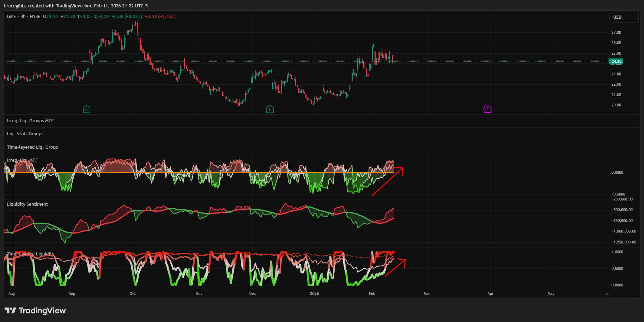Screen dimensions: 644x322
Task: Click the 27.00 level on price scale
Action: (x=616, y=32)
